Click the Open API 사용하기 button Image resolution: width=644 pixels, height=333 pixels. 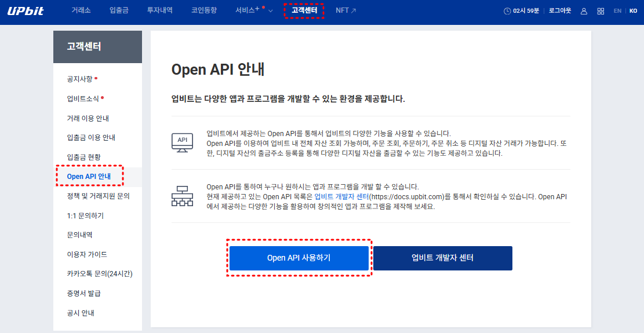299,258
